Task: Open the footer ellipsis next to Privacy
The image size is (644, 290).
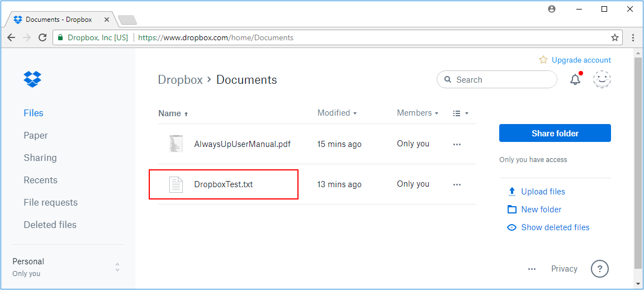Action: 532,269
